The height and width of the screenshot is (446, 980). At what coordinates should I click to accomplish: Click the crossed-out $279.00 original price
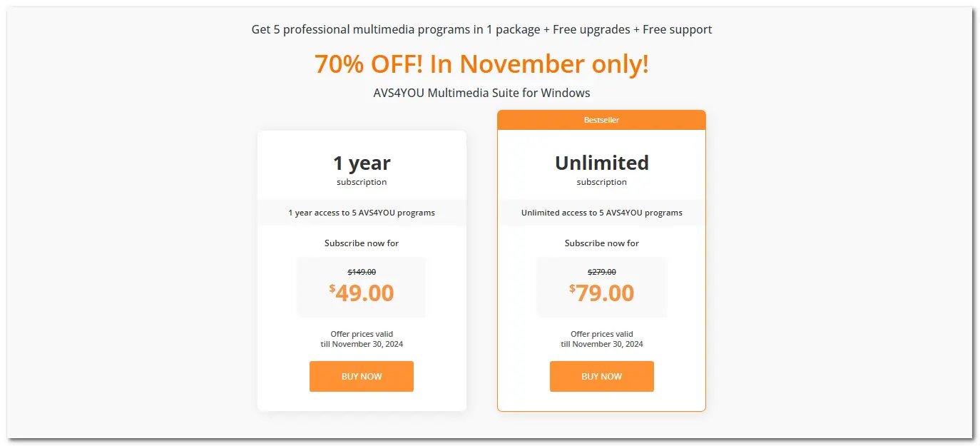click(601, 272)
